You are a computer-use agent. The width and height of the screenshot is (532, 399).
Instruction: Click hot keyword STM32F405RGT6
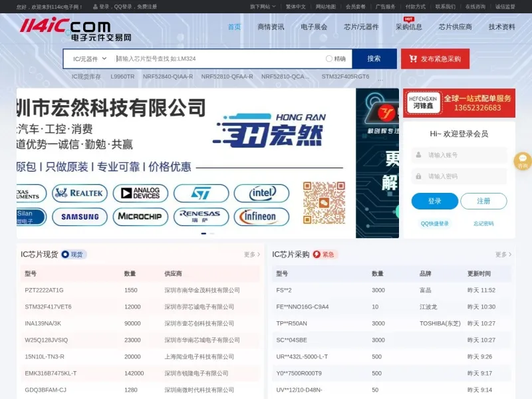[x=345, y=76]
